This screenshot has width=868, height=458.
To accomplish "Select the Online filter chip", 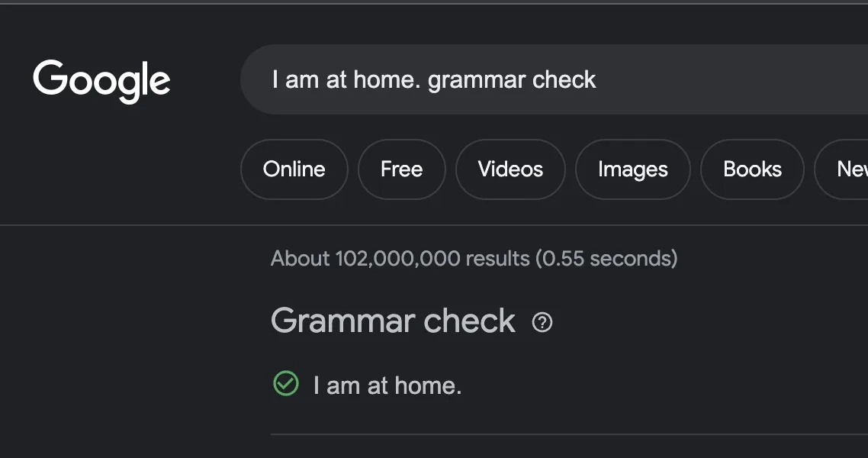I will click(x=294, y=169).
